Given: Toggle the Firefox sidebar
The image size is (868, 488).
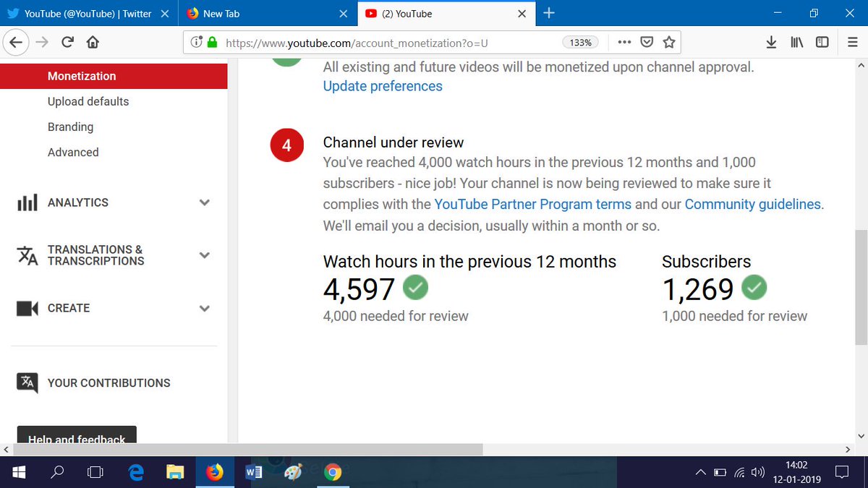Looking at the screenshot, I should 822,43.
